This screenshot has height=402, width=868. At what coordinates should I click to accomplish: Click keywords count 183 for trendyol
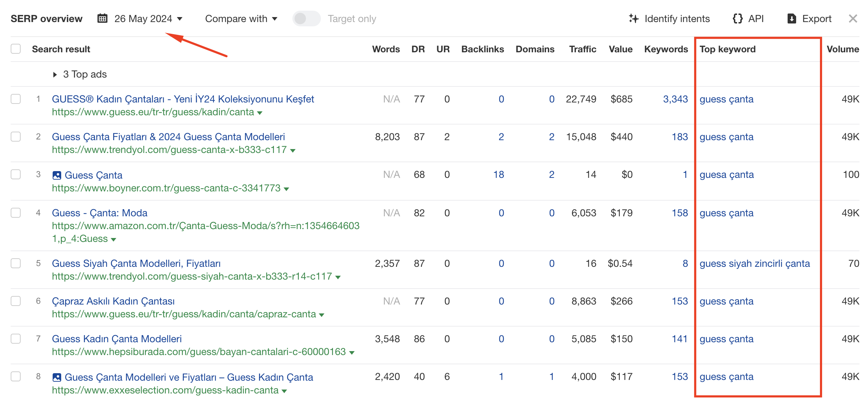679,137
